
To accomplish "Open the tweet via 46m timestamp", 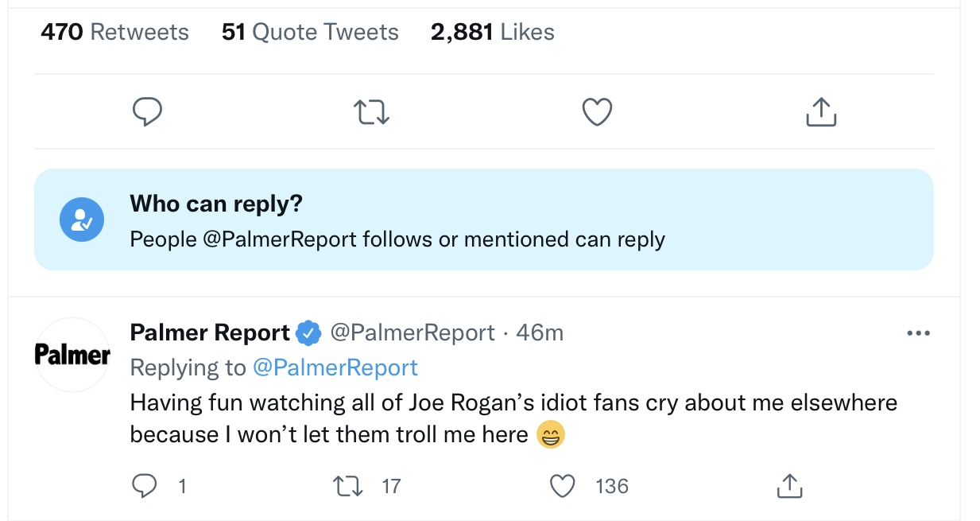I will tap(540, 332).
